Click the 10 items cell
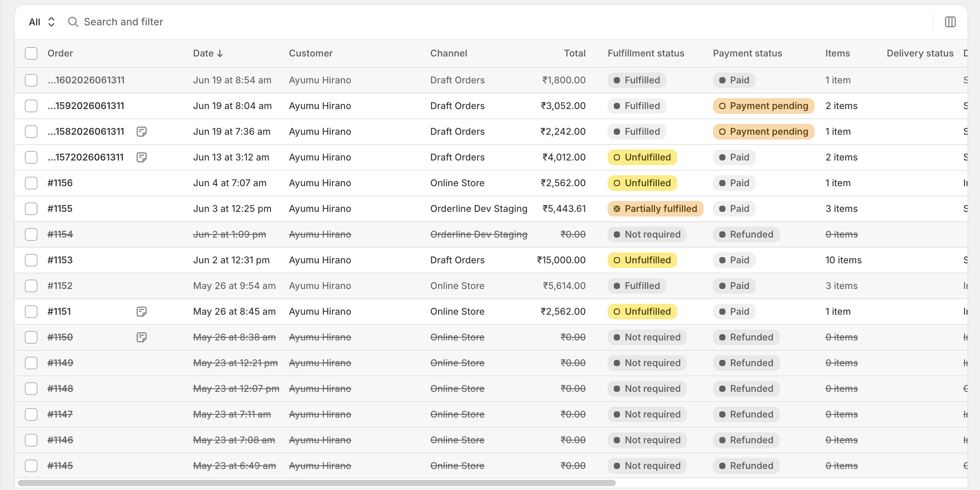Viewport: 980px width, 490px height. click(x=844, y=260)
